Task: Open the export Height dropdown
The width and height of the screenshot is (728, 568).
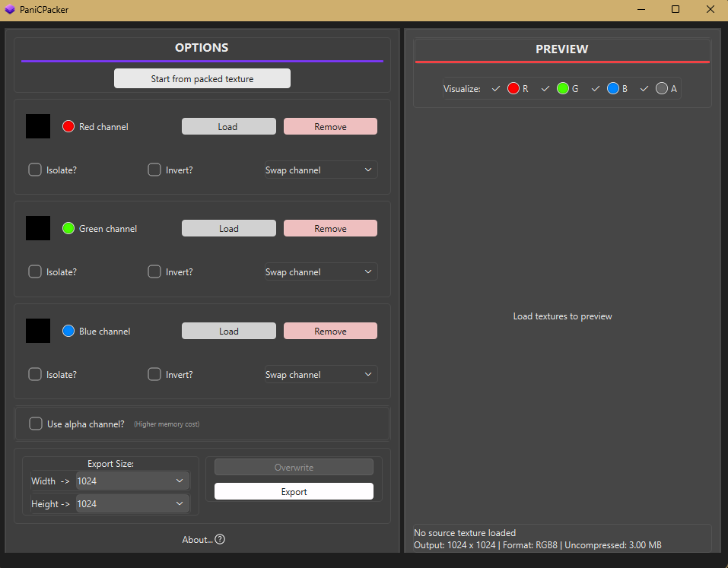Action: coord(132,503)
